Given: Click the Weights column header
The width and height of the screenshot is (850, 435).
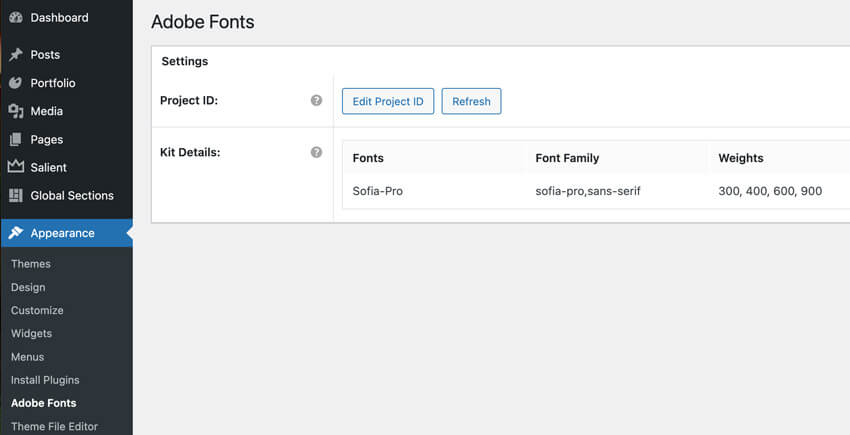Looking at the screenshot, I should point(740,158).
